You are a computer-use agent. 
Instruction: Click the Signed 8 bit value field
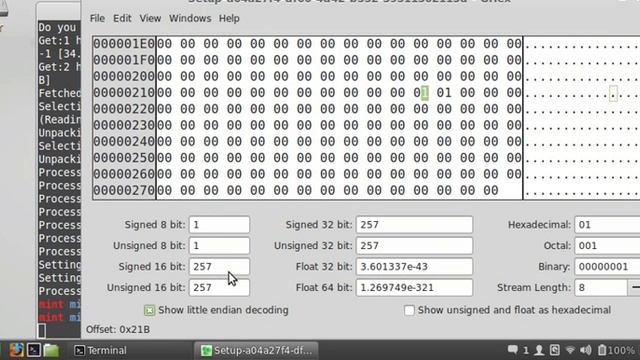coord(219,225)
